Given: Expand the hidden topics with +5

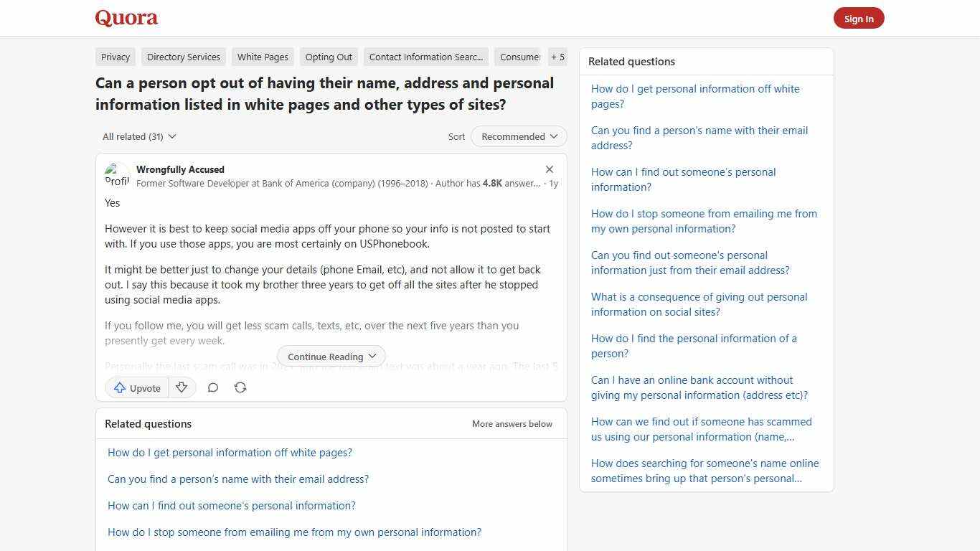Looking at the screenshot, I should tap(557, 57).
